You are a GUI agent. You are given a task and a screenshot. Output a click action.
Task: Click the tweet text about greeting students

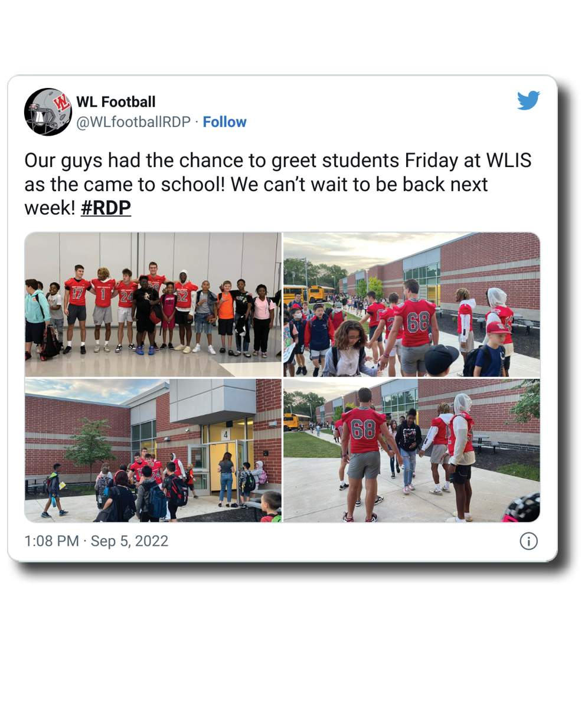277,184
